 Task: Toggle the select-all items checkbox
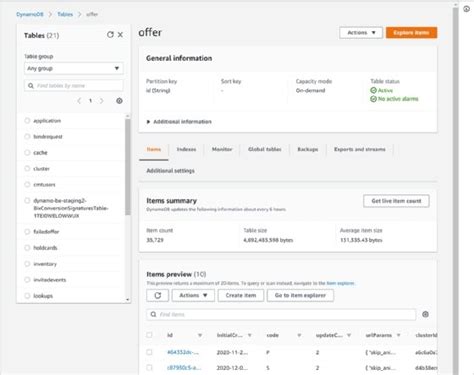pos(149,335)
